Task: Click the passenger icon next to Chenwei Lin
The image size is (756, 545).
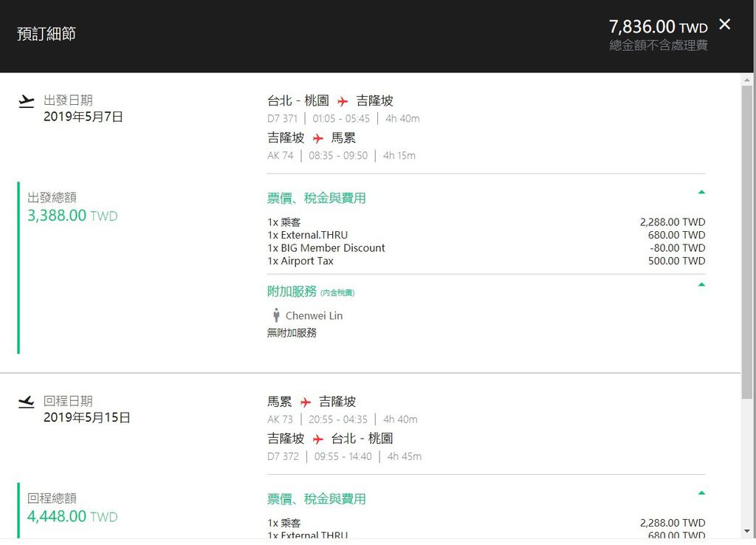Action: tap(276, 315)
